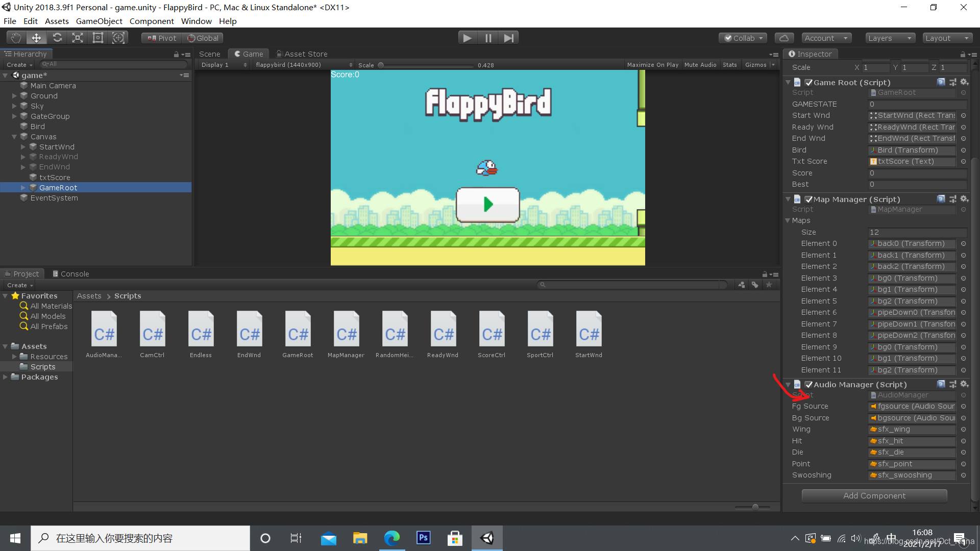
Task: Open the Assets menu
Action: (57, 21)
